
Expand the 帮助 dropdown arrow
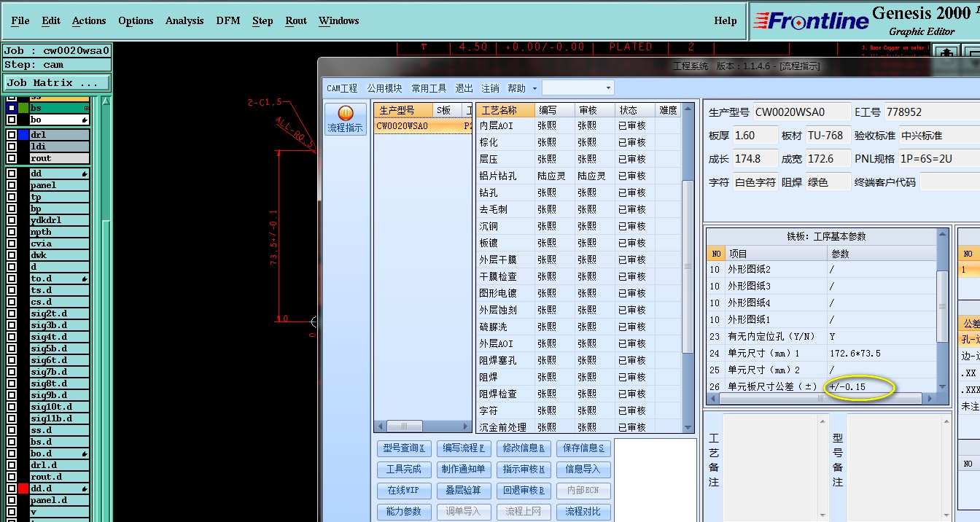534,89
